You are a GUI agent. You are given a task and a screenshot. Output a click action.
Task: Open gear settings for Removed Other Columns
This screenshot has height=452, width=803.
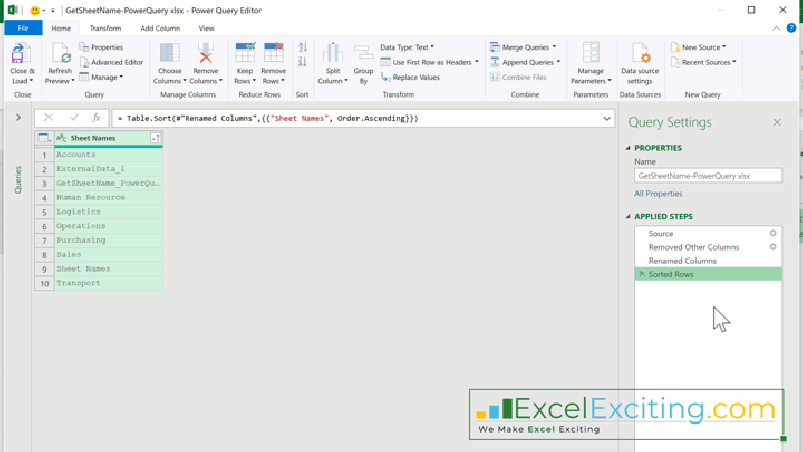tap(773, 247)
